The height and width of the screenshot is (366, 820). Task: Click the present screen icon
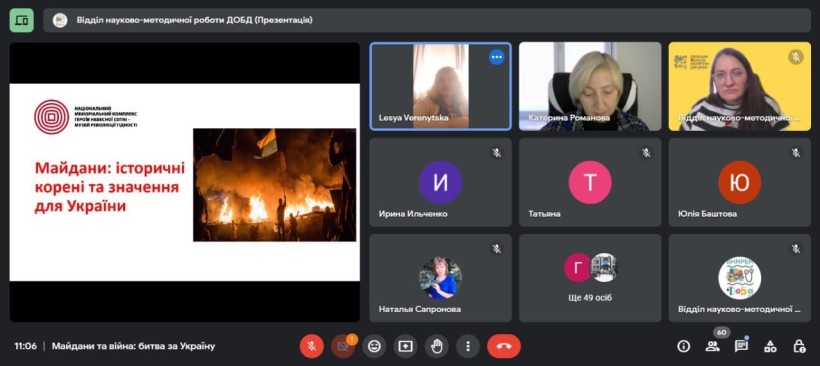pyautogui.click(x=405, y=346)
